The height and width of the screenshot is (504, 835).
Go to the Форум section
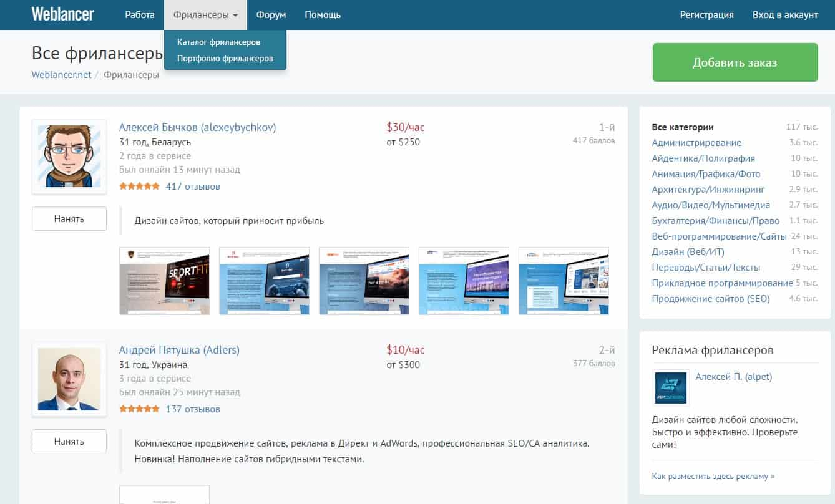pyautogui.click(x=271, y=15)
